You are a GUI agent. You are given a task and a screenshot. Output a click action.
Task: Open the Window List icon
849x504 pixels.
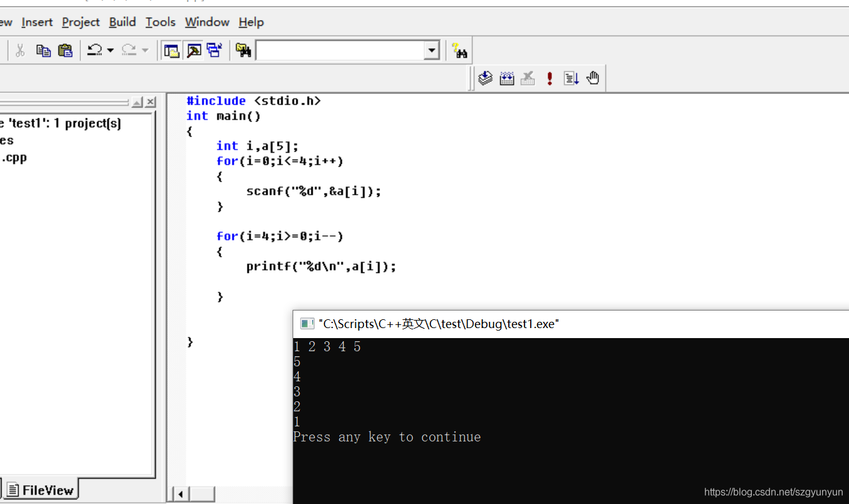coord(215,51)
